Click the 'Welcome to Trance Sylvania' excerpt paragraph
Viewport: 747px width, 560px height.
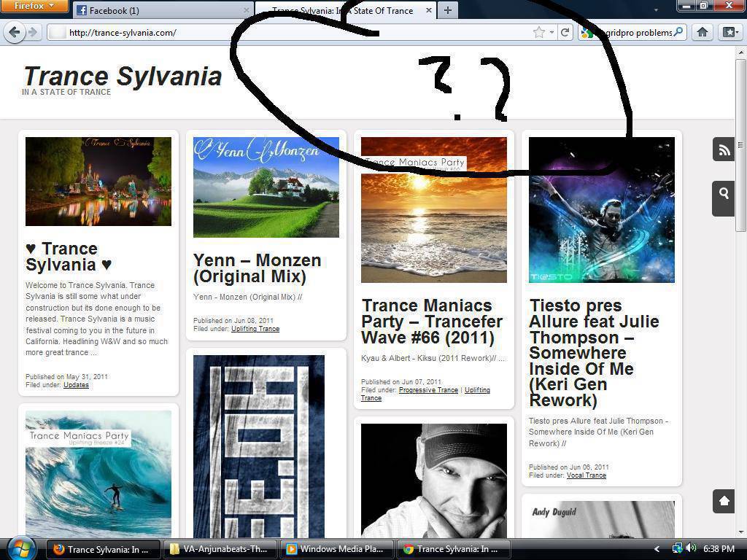click(x=97, y=319)
